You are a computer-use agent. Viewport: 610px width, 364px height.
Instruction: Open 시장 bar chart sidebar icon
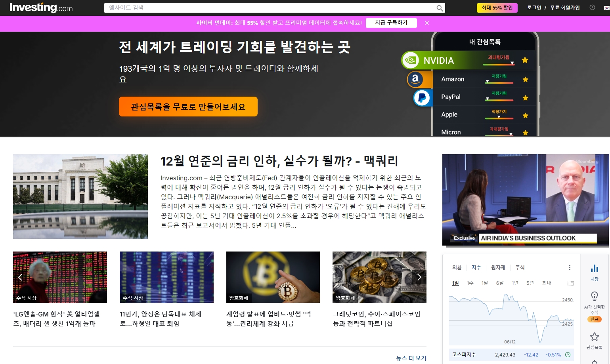(595, 272)
